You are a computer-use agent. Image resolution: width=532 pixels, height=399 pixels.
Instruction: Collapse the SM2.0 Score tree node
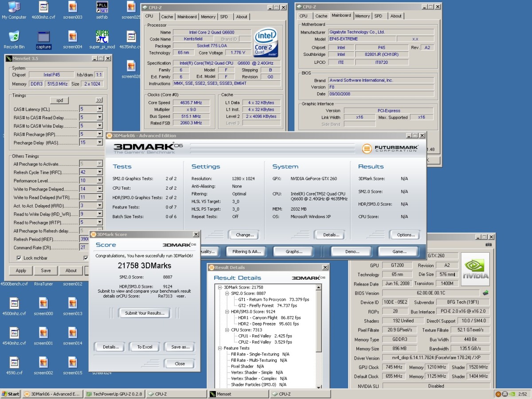pyautogui.click(x=227, y=293)
